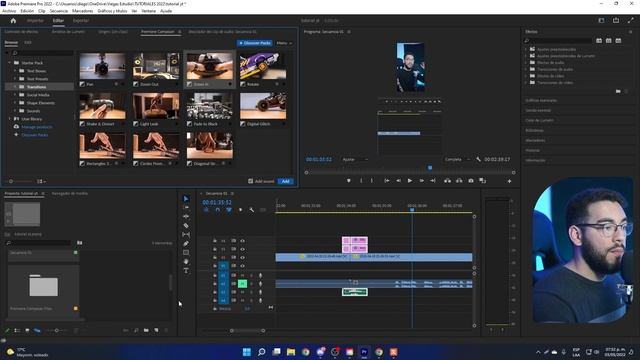Click the Lift button in program monitor
Image resolution: width=640 pixels, height=360 pixels.
click(x=447, y=180)
